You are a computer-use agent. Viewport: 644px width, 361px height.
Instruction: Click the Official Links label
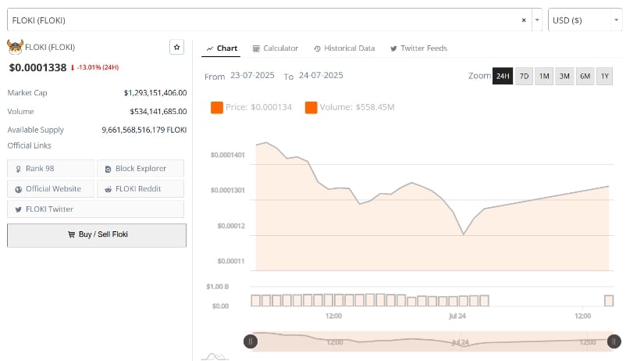click(x=29, y=145)
